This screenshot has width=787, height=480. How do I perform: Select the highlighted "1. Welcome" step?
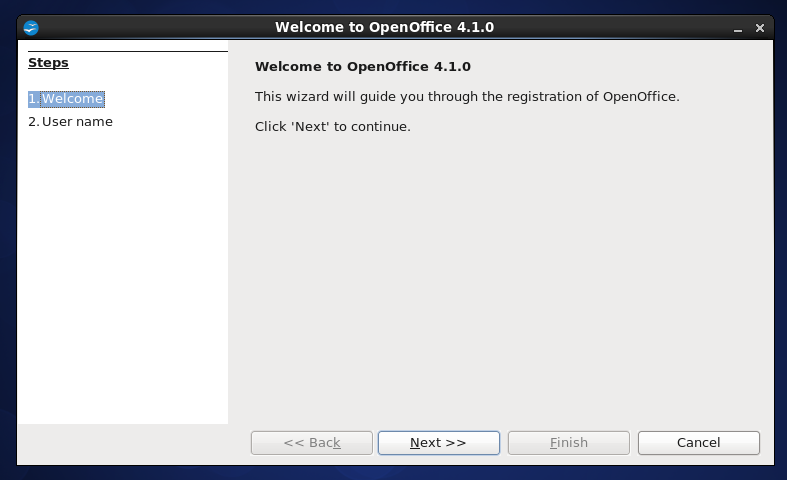tap(66, 99)
